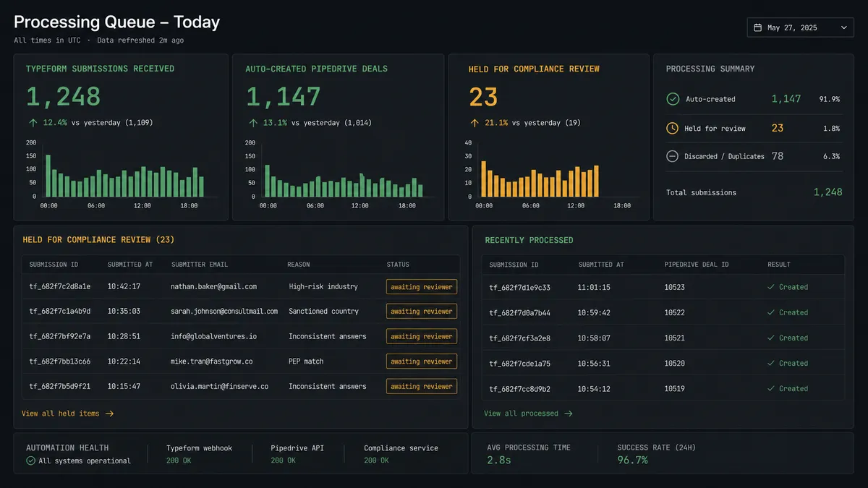Click the Auto-created checkmark circle icon
Viewport: 868px width, 488px height.
pyautogui.click(x=673, y=99)
